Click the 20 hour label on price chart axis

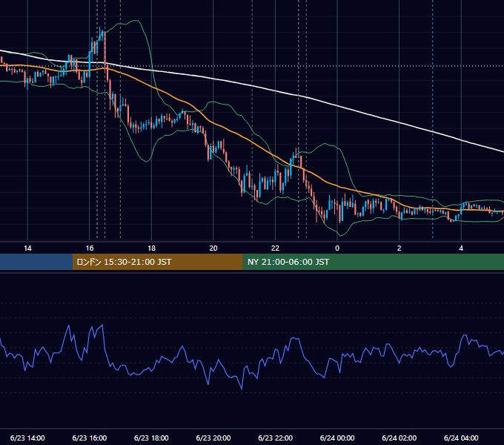(x=213, y=248)
